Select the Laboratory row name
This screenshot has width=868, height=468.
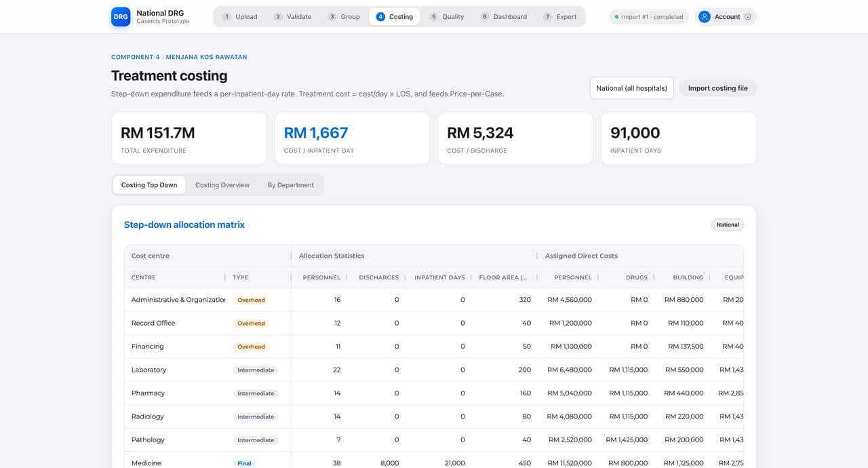pyautogui.click(x=149, y=370)
